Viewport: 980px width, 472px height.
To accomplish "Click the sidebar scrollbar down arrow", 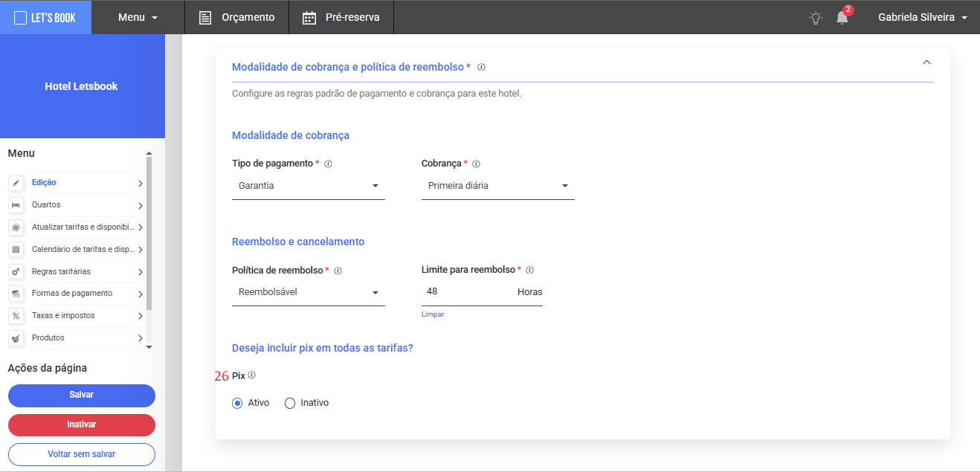I will pos(149,346).
